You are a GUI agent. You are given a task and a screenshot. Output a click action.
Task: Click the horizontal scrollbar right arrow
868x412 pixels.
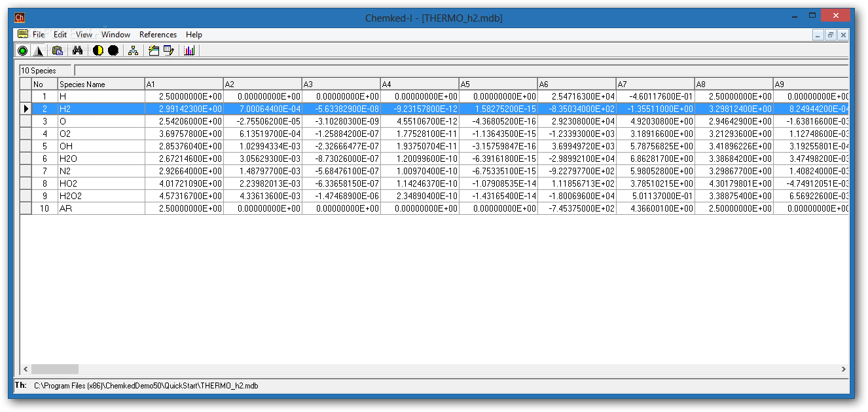(x=843, y=369)
